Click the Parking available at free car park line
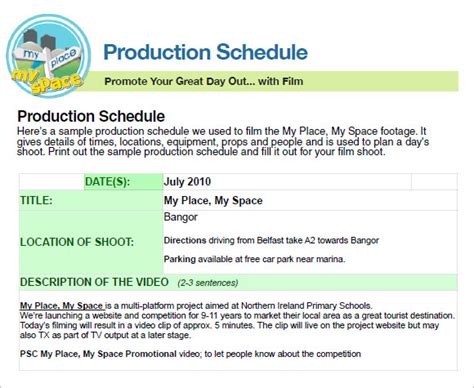This screenshot has height=388, width=474. (254, 259)
